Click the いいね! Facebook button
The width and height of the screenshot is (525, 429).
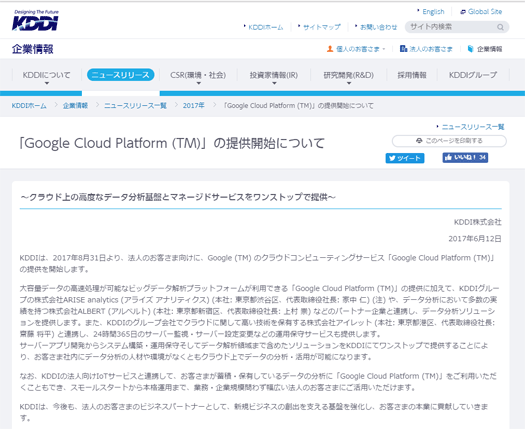click(465, 157)
